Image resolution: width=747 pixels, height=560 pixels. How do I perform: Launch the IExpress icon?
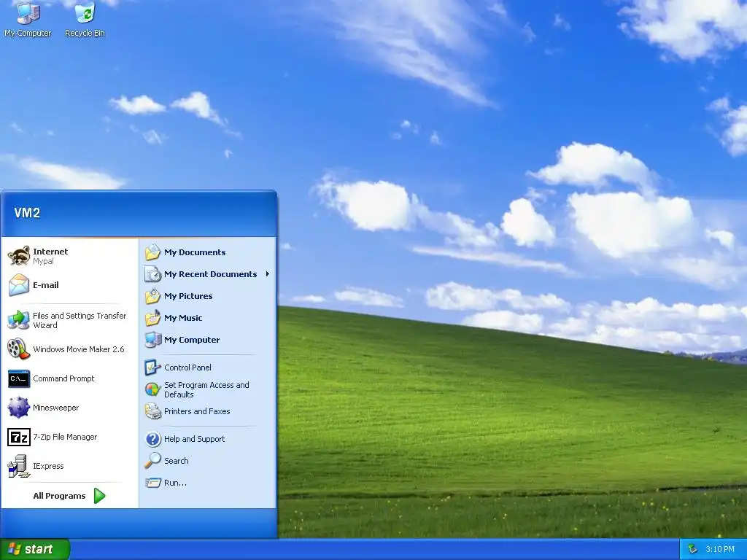(18, 466)
